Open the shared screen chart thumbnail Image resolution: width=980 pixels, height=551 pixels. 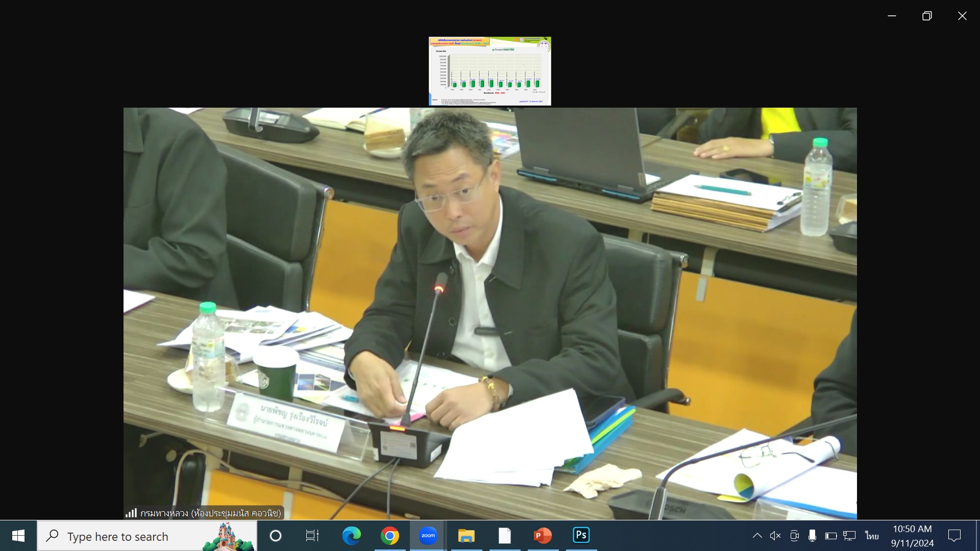489,71
